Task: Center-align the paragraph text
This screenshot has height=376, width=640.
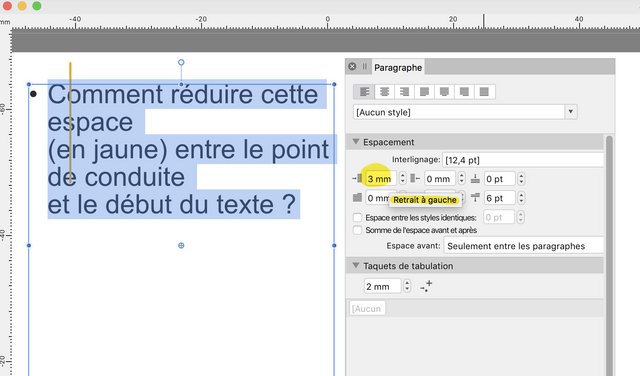Action: click(384, 92)
